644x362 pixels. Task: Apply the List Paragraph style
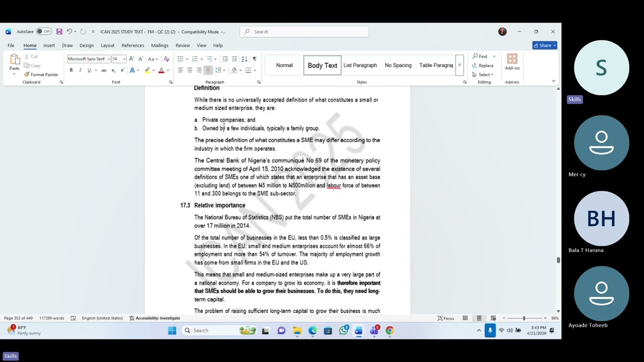point(360,65)
